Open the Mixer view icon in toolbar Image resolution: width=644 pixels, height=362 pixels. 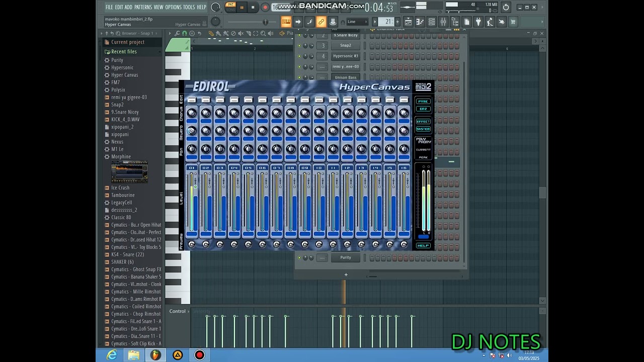[443, 22]
